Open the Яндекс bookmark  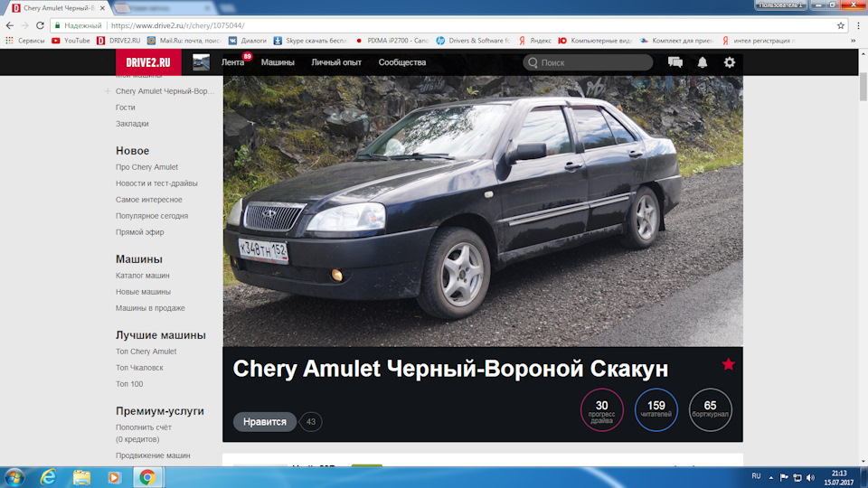tap(534, 41)
